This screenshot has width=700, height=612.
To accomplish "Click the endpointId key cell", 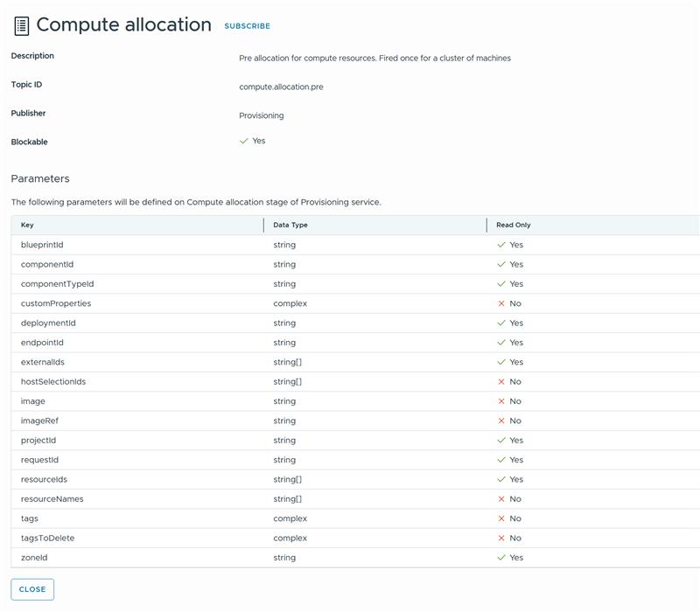I will [42, 343].
